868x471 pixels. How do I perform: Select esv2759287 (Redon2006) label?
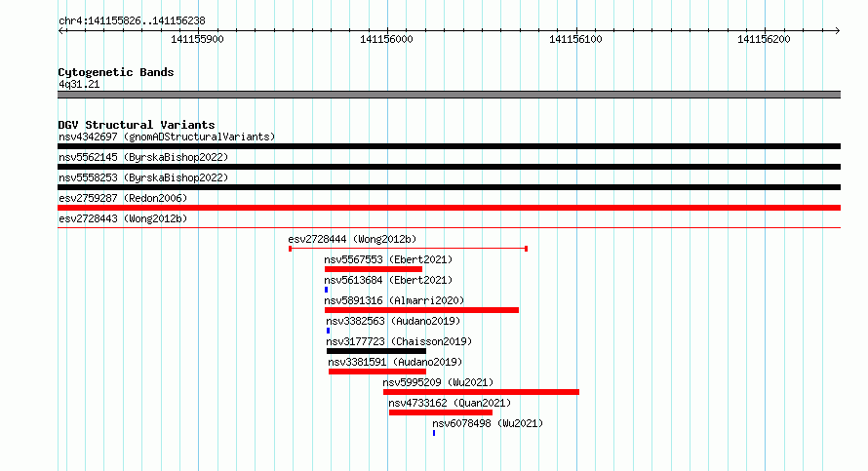click(x=123, y=198)
